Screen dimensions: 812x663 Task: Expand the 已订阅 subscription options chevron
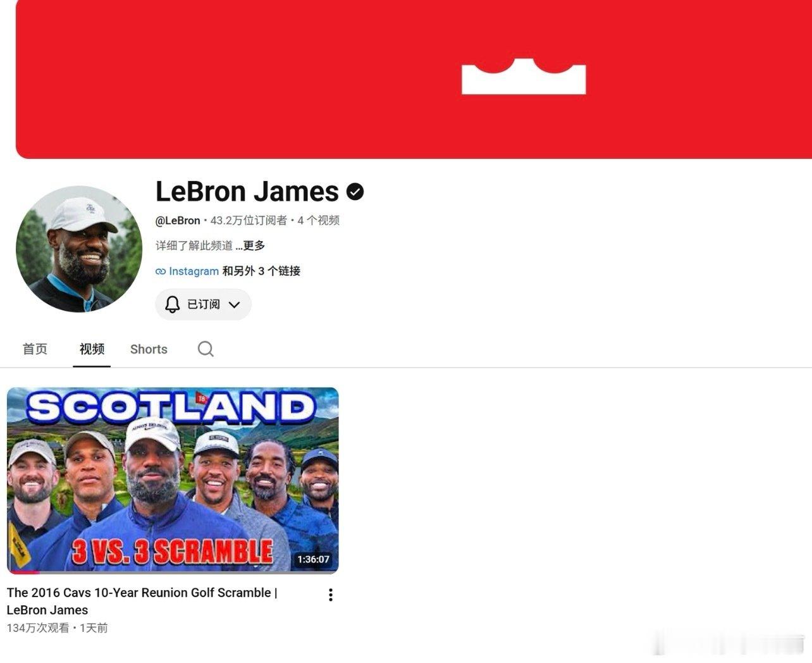click(234, 304)
